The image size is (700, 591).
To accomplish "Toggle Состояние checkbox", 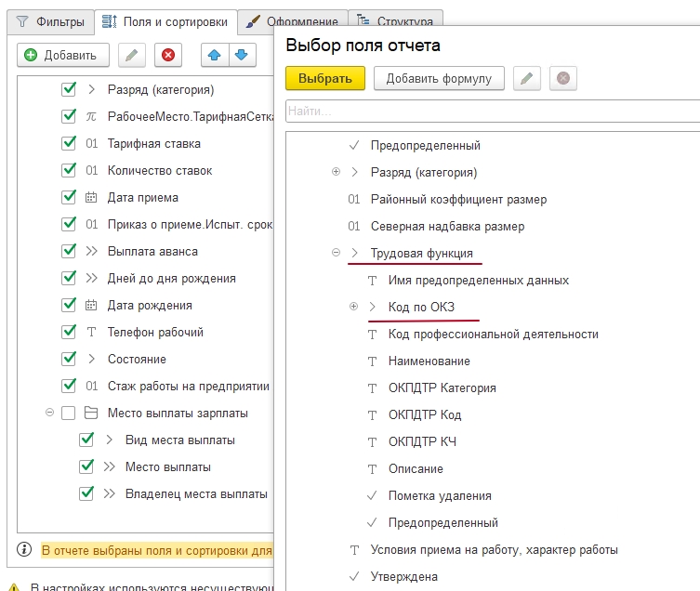I will [x=68, y=359].
